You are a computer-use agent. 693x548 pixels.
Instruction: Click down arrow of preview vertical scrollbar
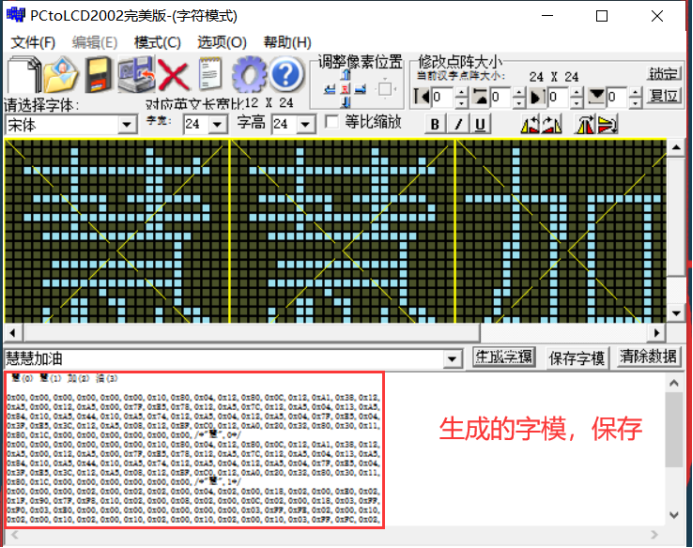(x=676, y=313)
